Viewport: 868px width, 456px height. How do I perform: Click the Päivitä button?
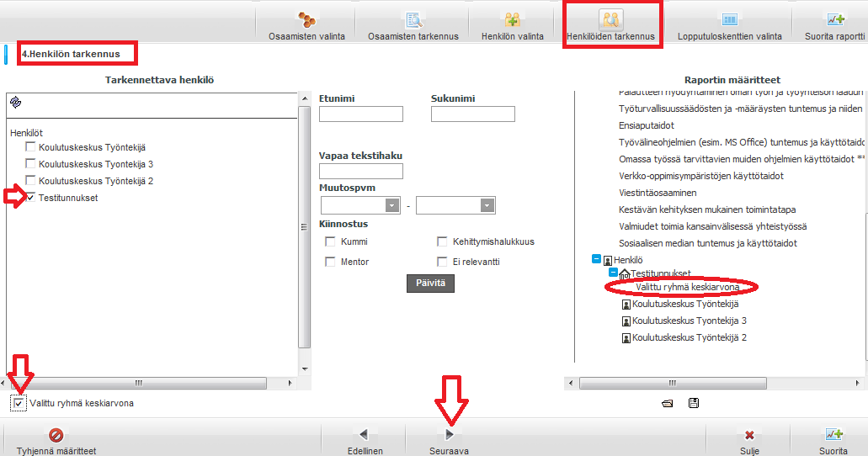click(430, 283)
